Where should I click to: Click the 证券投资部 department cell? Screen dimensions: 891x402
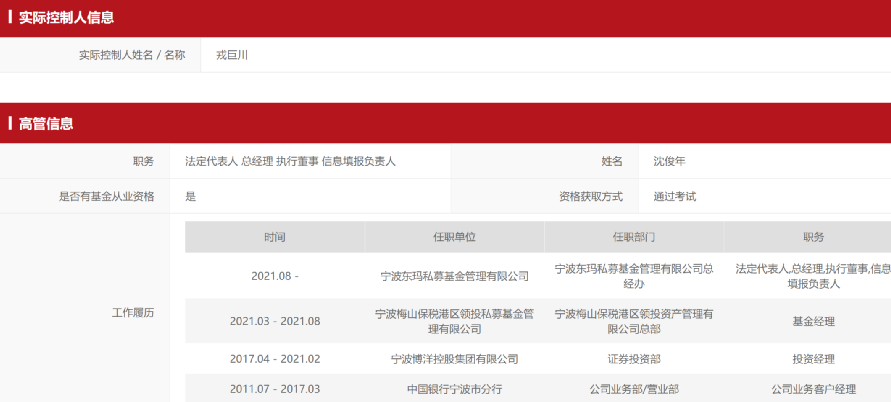pyautogui.click(x=634, y=358)
